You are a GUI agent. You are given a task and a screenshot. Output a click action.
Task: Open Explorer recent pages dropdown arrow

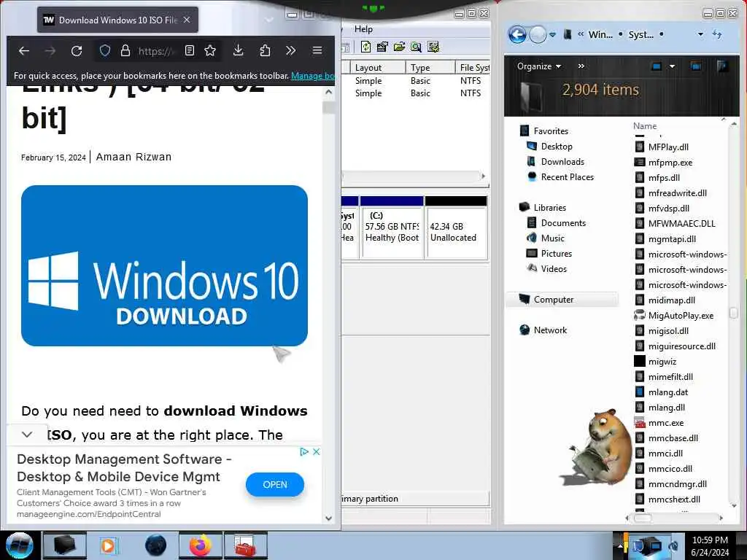tap(553, 35)
